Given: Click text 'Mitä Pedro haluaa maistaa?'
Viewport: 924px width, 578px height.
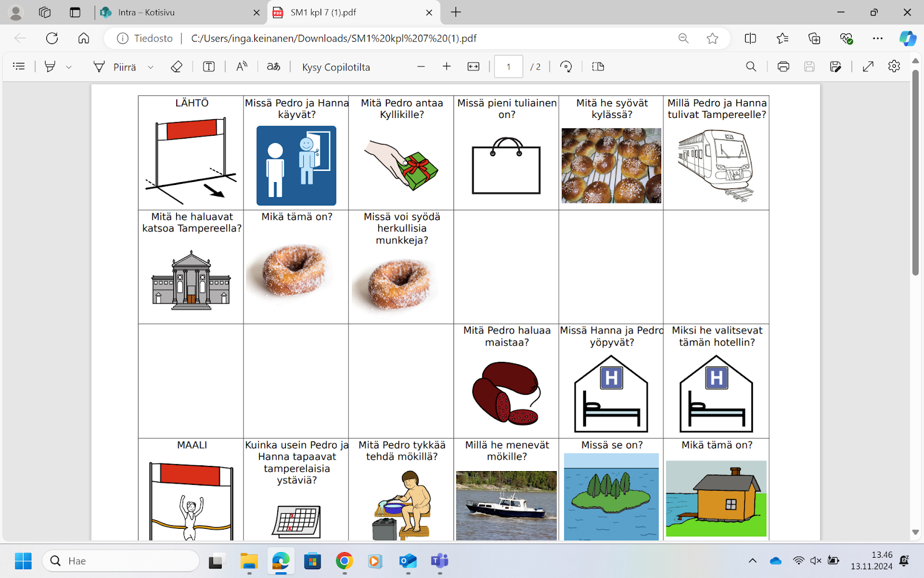Looking at the screenshot, I should 506,336.
